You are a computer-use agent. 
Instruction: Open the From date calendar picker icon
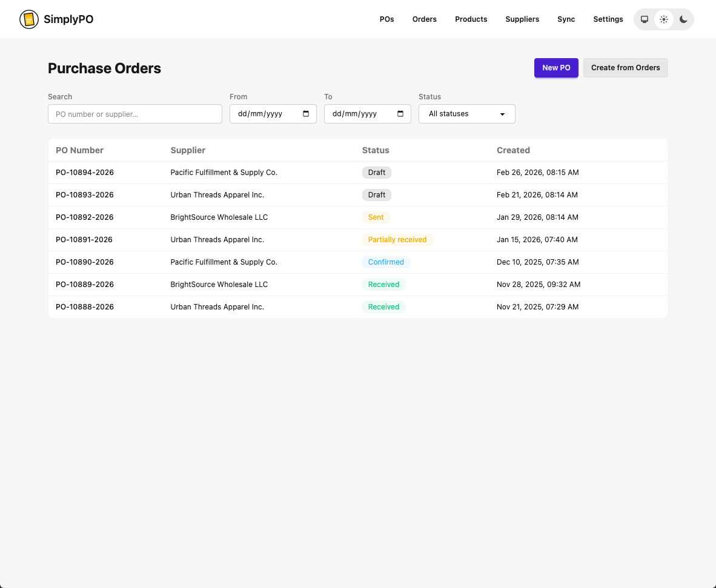click(x=306, y=114)
